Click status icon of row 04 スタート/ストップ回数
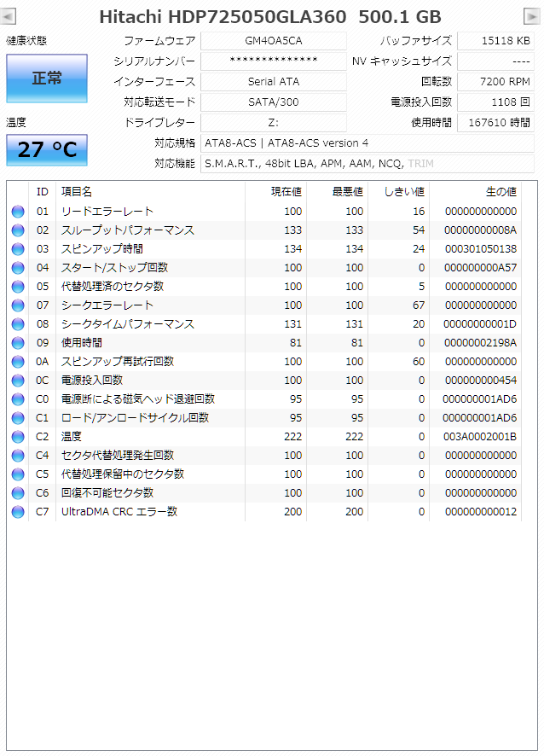Viewport: 544px width, 756px height. (18, 268)
